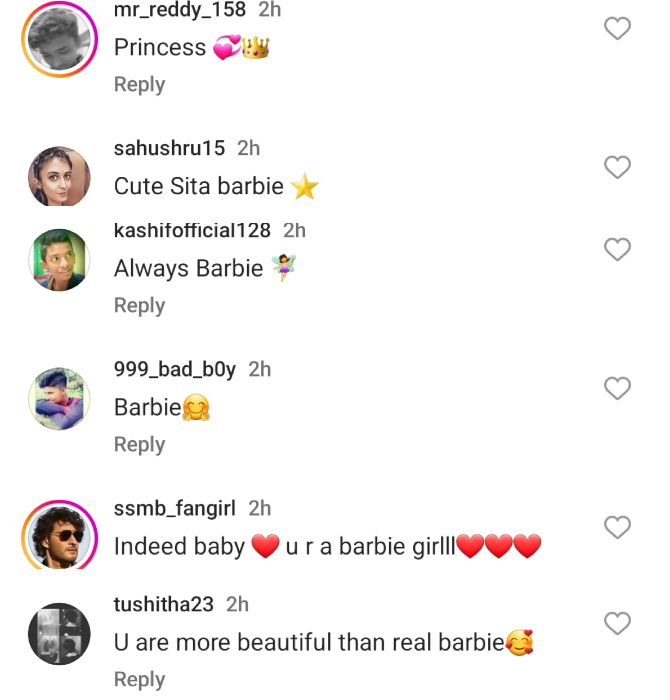Screen dimensions: 670x700
Task: View sahushru15's profile photo
Action: point(59,177)
